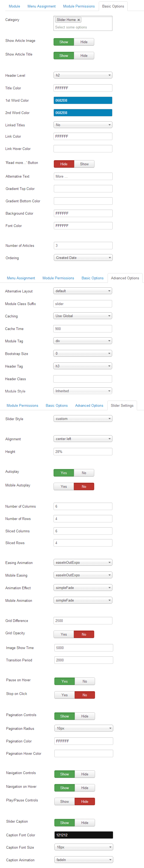Open the Module tab
Image resolution: width=144 pixels, height=868 pixels.
point(14,6)
